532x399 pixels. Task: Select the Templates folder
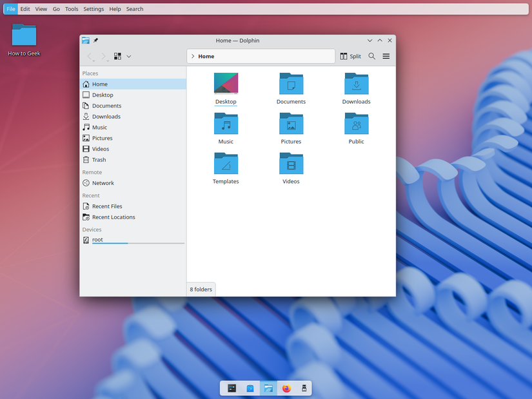[226, 164]
